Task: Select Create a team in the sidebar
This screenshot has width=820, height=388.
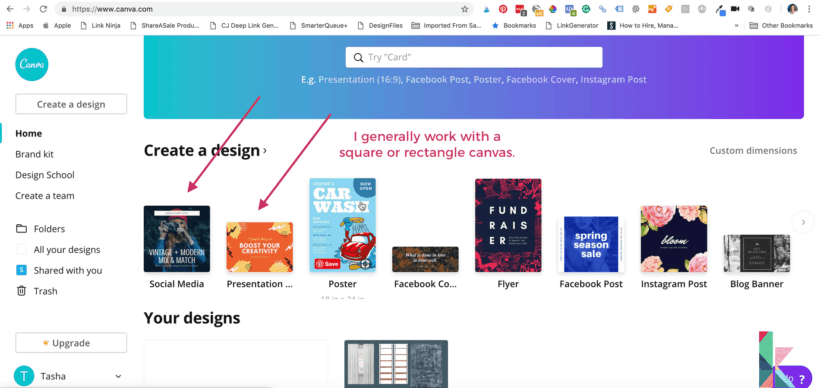Action: (x=45, y=196)
